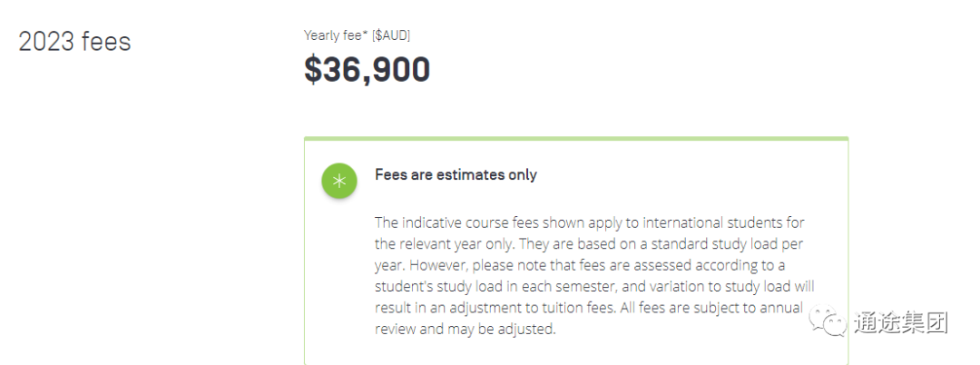Image resolution: width=980 pixels, height=365 pixels.
Task: Click the $36,900 yearly fee amount
Action: 367,69
